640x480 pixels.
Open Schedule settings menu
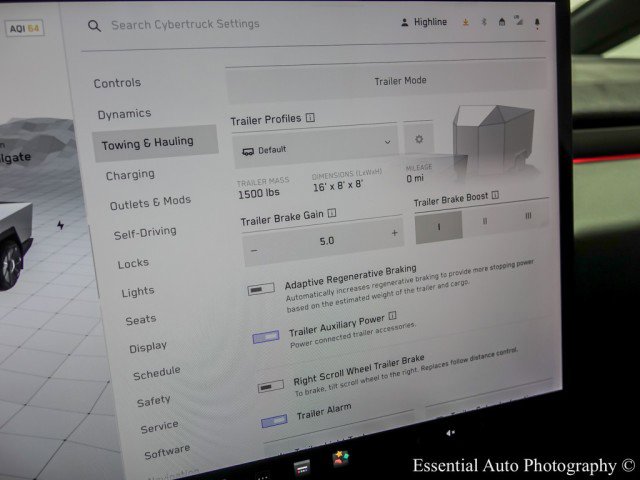[x=157, y=373]
